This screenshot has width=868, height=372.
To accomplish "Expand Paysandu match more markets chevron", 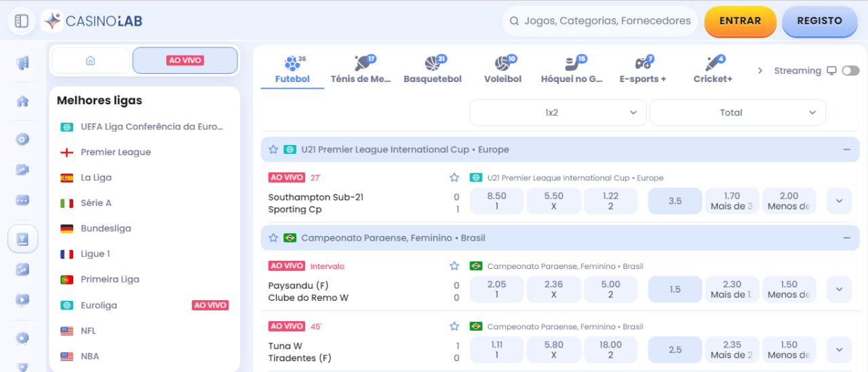I will tap(839, 289).
